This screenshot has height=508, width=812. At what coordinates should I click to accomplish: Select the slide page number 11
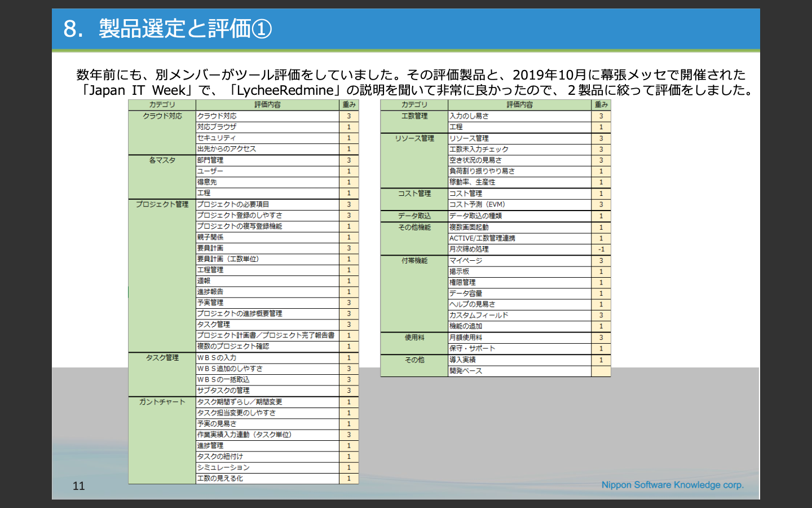coord(78,486)
